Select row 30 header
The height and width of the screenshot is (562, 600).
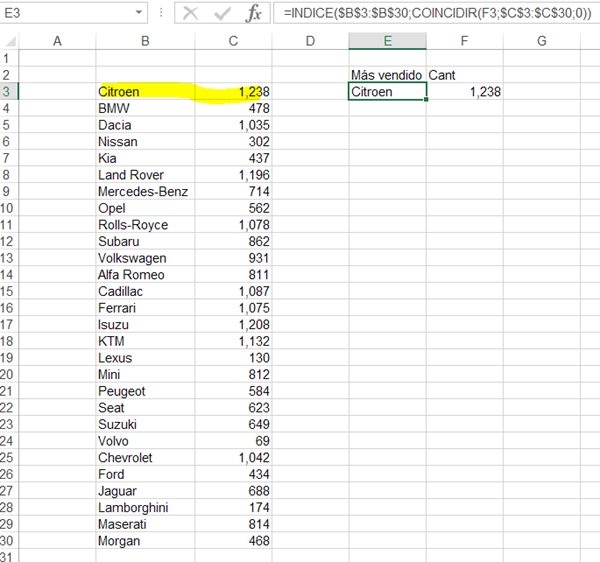(8, 541)
